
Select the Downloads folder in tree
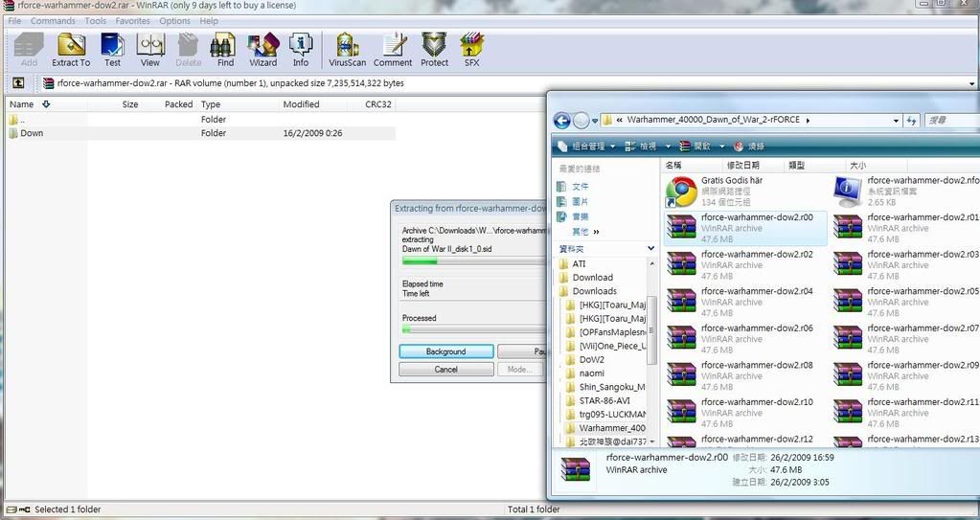tap(594, 291)
